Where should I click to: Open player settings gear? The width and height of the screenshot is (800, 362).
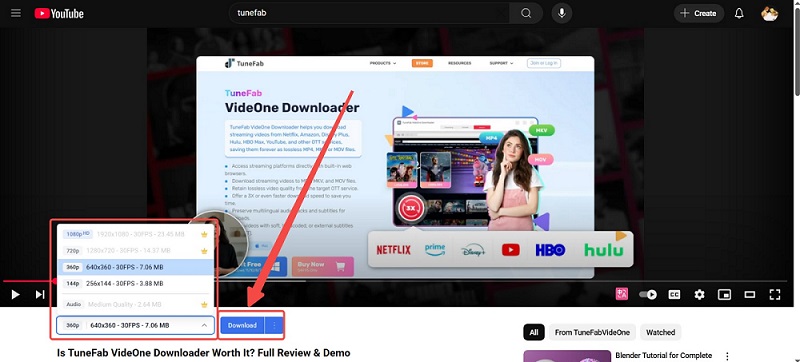click(699, 294)
